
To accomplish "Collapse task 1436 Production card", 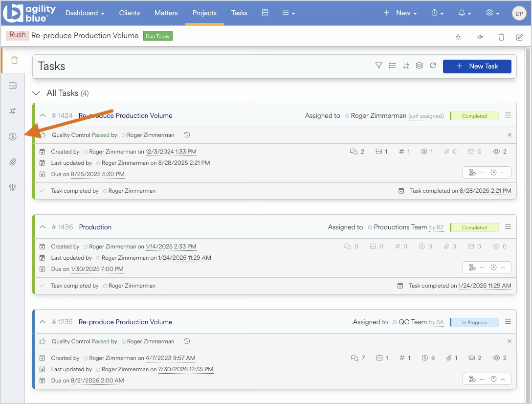I will tap(43, 227).
